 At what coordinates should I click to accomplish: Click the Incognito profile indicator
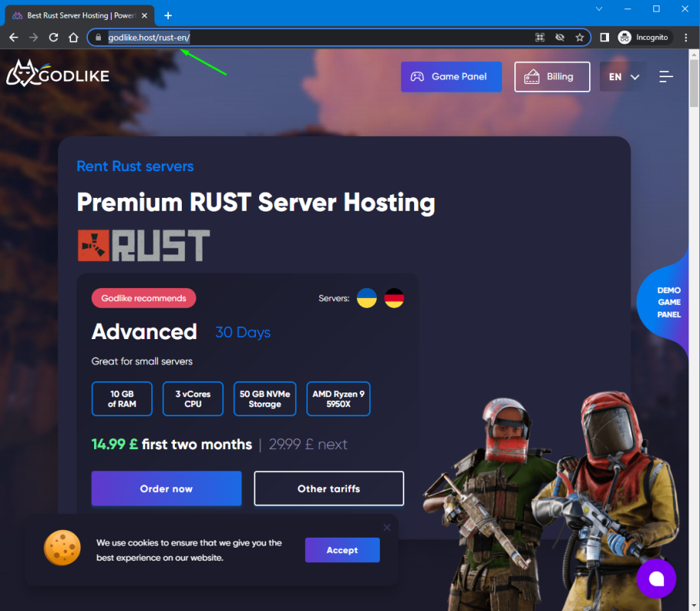point(643,37)
